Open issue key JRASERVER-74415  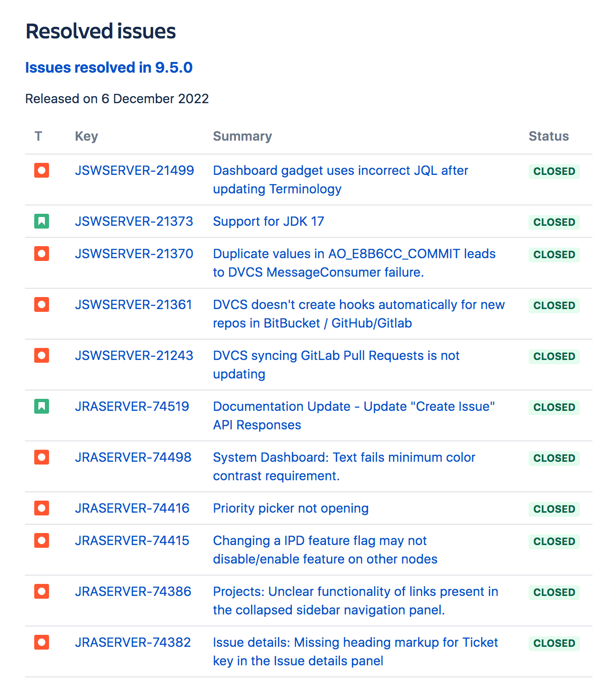point(132,541)
